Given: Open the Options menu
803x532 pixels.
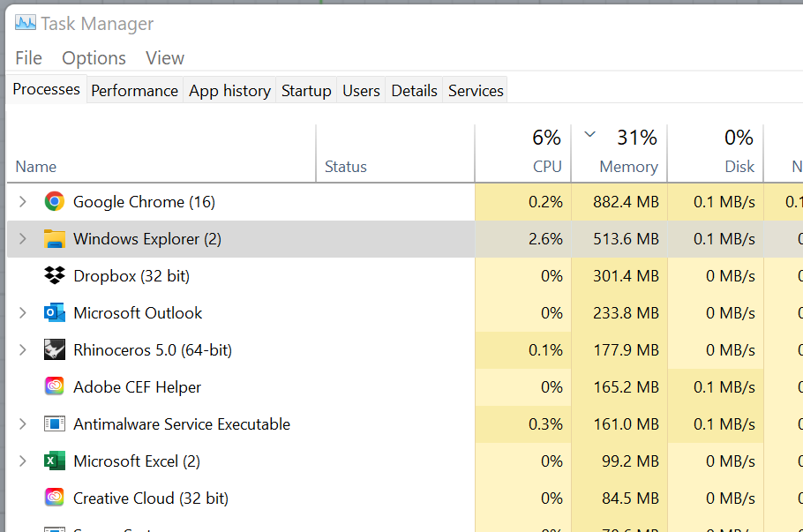Looking at the screenshot, I should 94,58.
